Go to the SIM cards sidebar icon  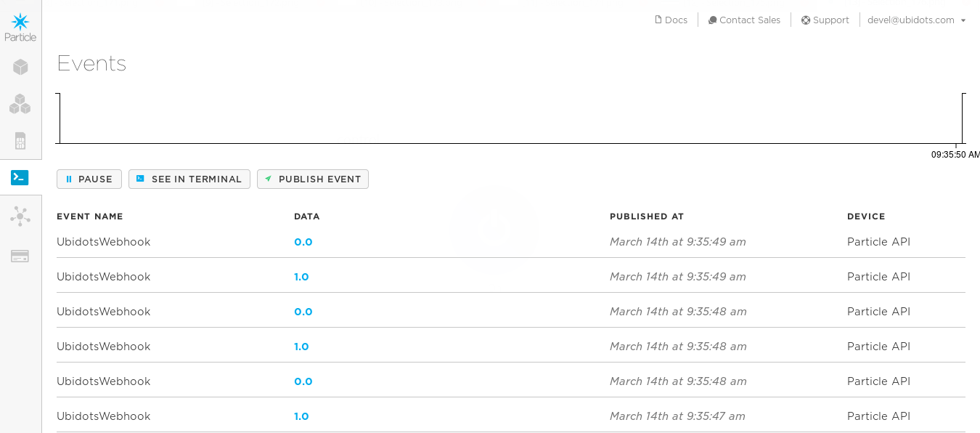(20, 141)
